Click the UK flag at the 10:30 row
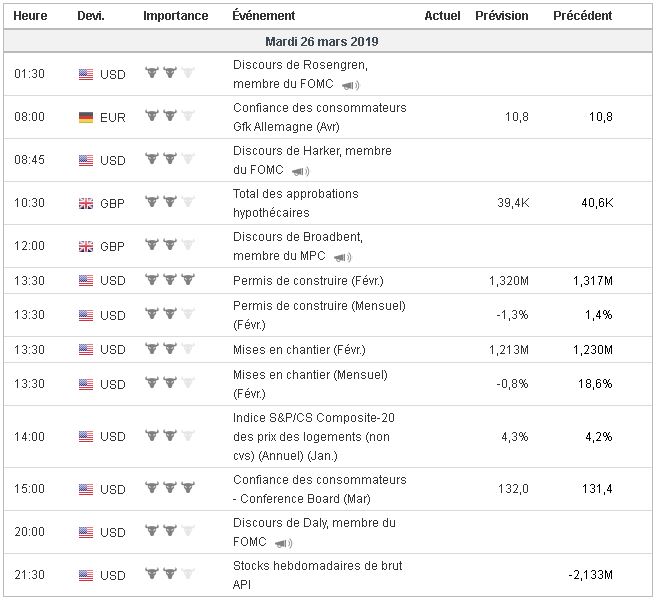Image resolution: width=659 pixels, height=601 pixels. click(86, 203)
